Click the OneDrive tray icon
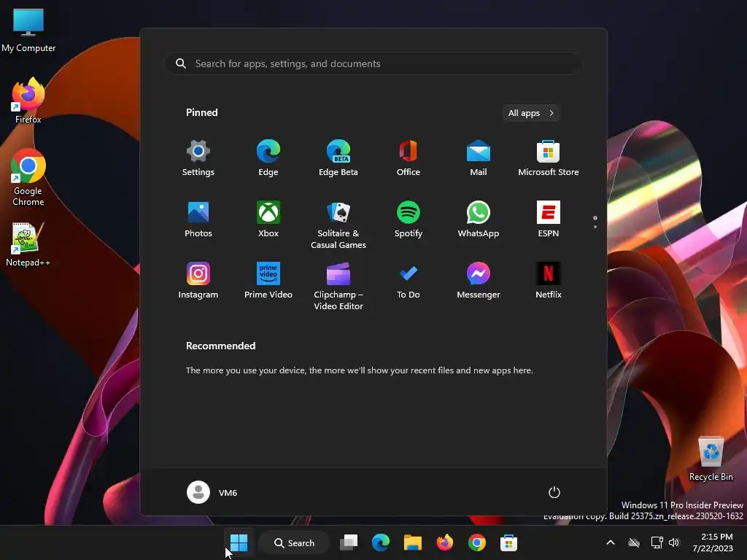The width and height of the screenshot is (747, 560). (634, 542)
